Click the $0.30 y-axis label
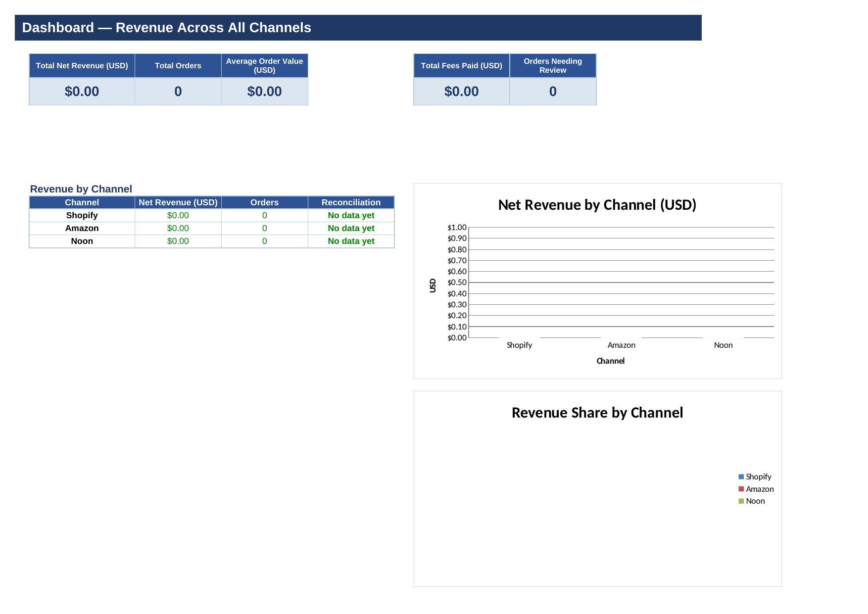This screenshot has height=614, width=868. tap(457, 305)
